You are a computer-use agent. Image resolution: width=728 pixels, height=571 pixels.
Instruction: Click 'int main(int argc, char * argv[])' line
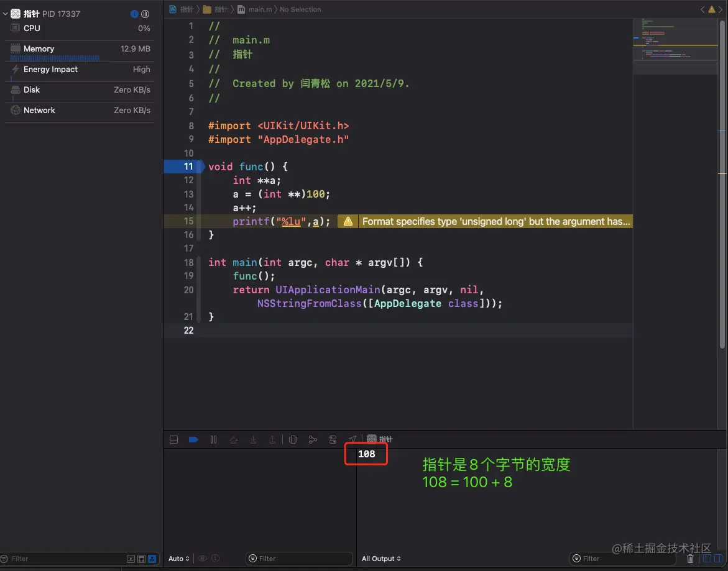coord(316,263)
